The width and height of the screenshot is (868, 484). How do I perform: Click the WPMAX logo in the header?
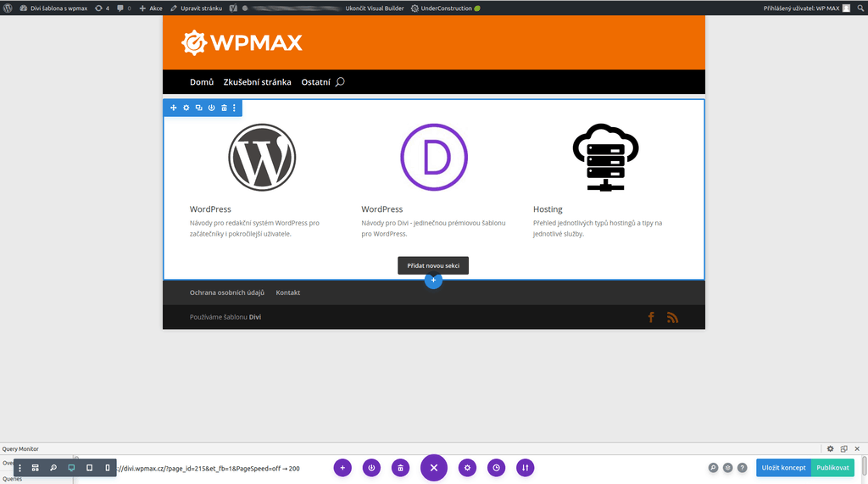click(242, 42)
